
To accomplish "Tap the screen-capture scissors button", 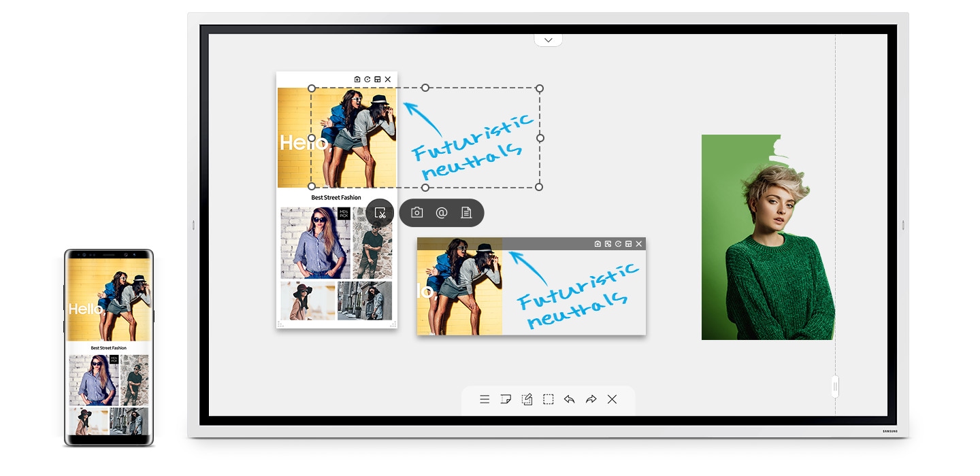I will (x=379, y=212).
